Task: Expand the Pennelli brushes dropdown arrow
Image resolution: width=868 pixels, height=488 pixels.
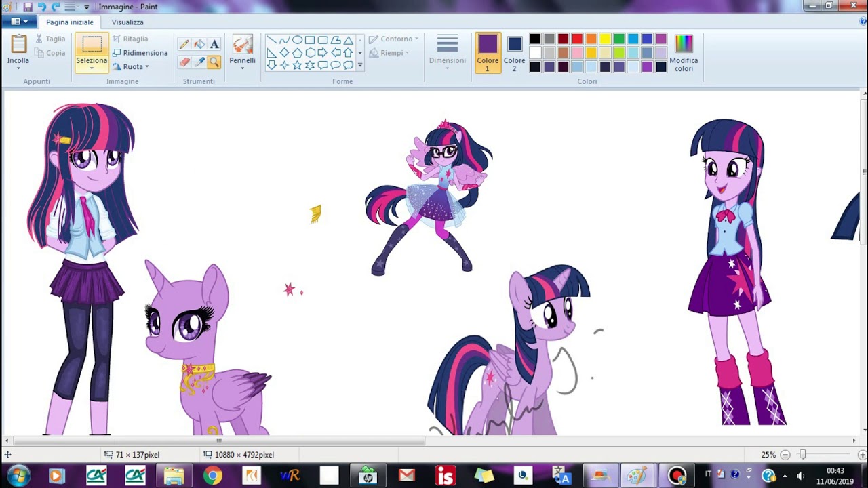Action: click(x=242, y=68)
